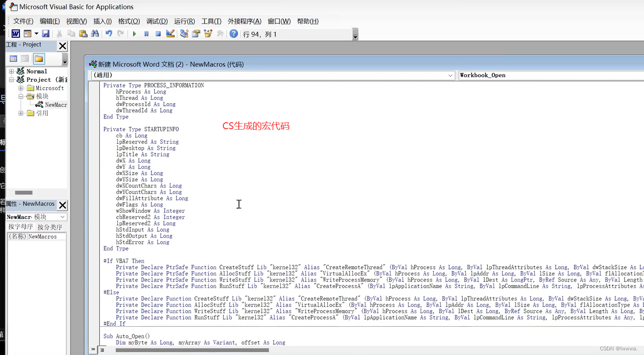644x355 pixels.
Task: Open the Object Browser icon
Action: tap(208, 33)
